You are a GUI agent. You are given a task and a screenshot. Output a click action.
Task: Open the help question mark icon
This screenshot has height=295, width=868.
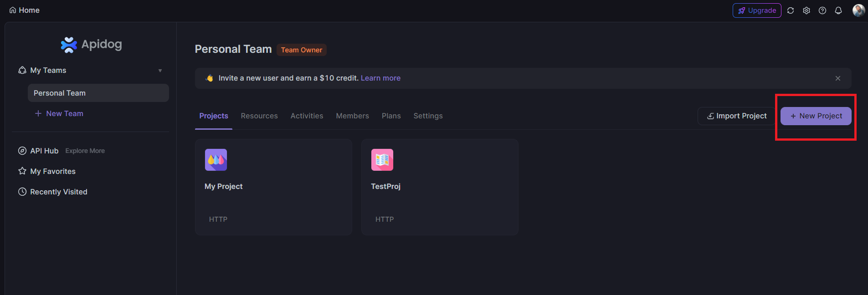pos(822,10)
